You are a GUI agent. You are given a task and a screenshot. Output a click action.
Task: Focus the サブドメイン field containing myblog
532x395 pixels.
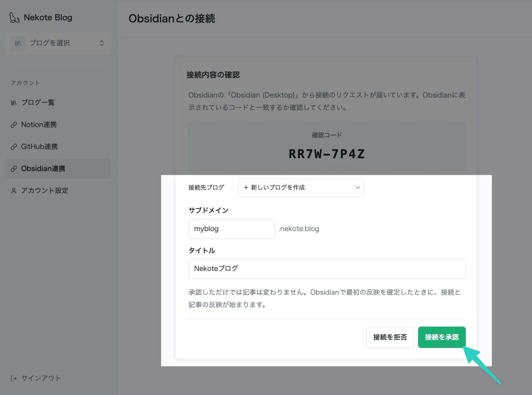click(x=231, y=229)
